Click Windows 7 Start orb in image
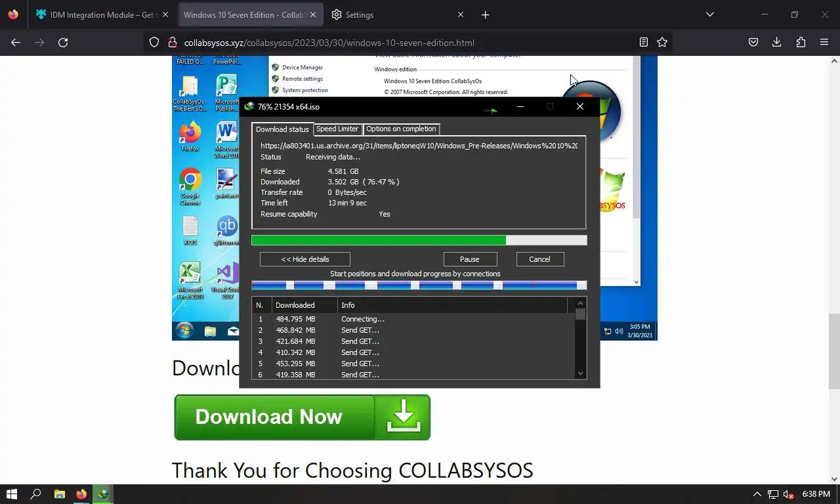840x504 pixels. 184,331
